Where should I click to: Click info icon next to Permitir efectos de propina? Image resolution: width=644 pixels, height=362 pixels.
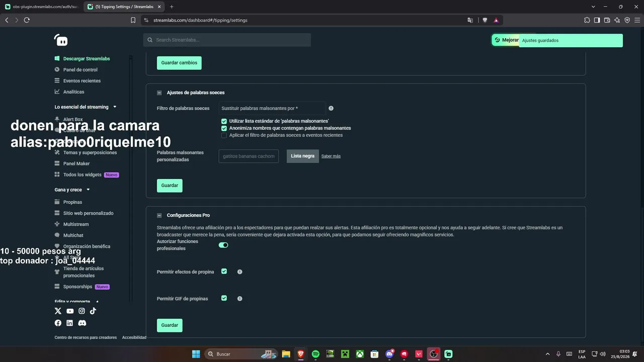click(x=240, y=272)
